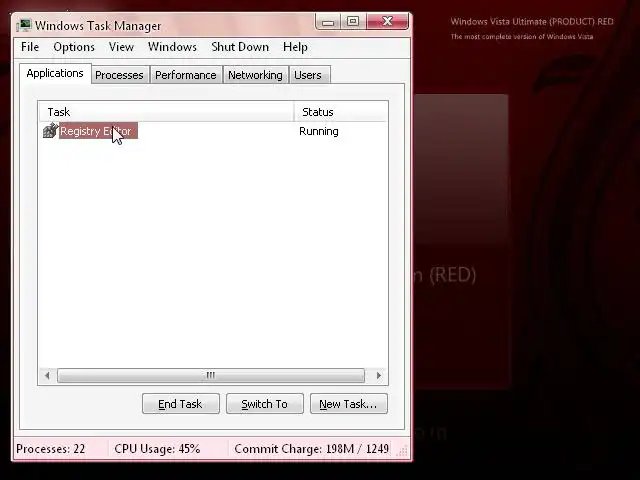Click the scroll right arrow
The height and width of the screenshot is (480, 640).
(378, 375)
